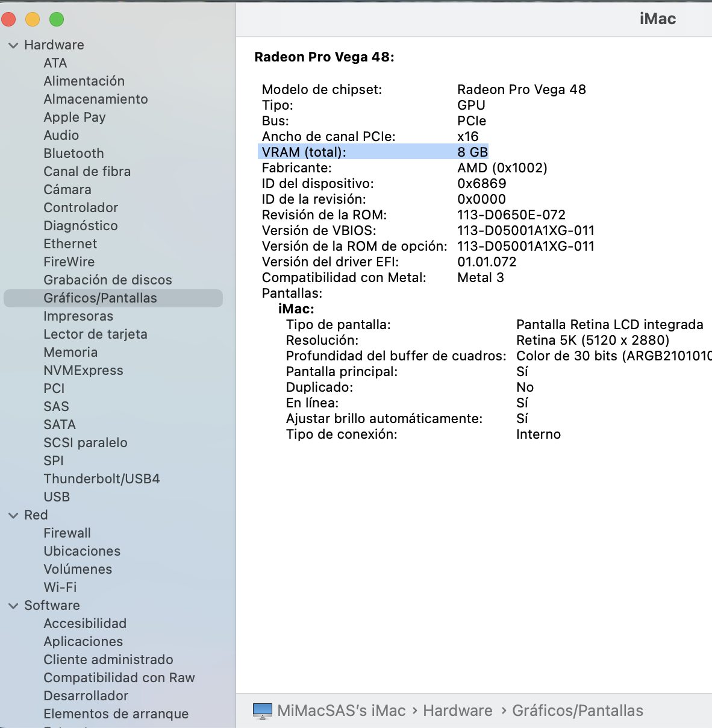Open Elementos de arranque entry

(x=116, y=714)
